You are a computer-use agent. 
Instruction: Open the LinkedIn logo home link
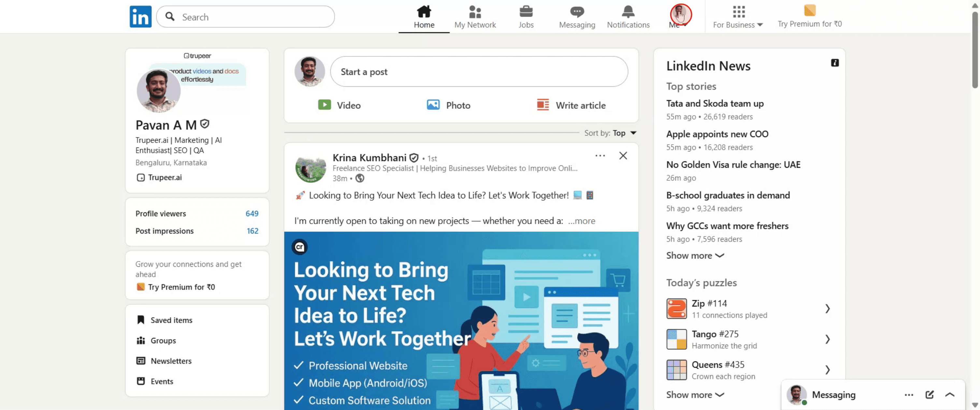point(140,16)
